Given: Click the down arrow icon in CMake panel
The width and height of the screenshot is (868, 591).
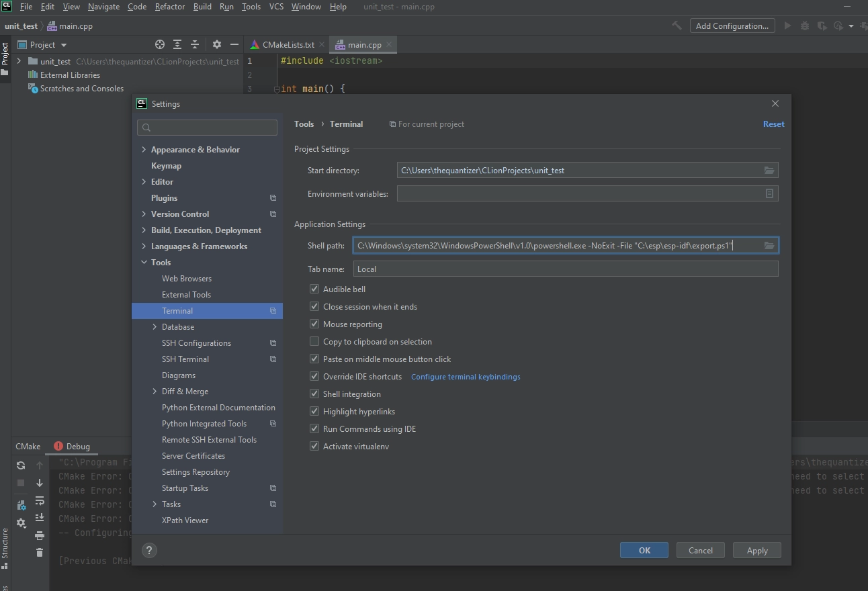Looking at the screenshot, I should [40, 482].
